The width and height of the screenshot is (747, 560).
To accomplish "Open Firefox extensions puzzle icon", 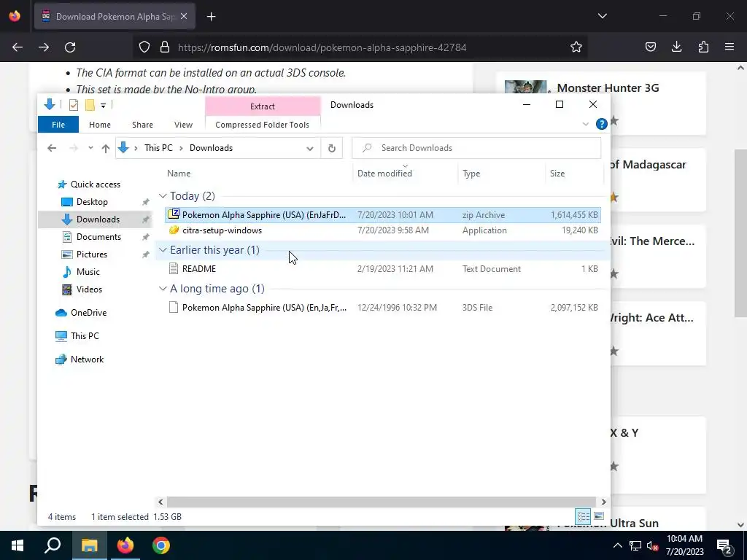I will tap(703, 47).
